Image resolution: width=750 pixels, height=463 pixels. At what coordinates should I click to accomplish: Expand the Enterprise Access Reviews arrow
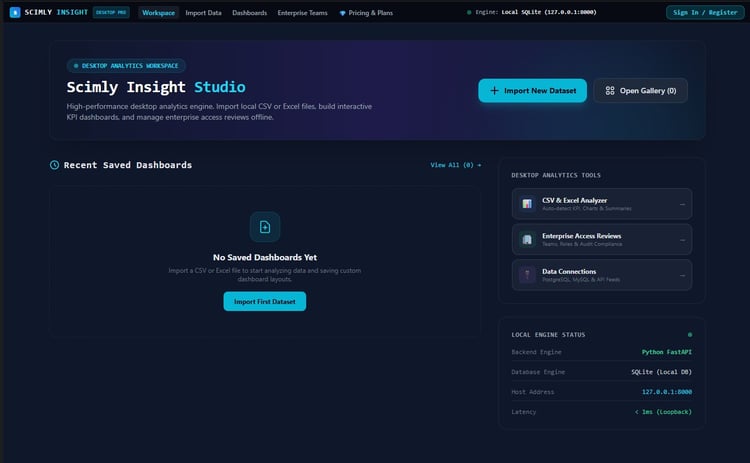683,240
